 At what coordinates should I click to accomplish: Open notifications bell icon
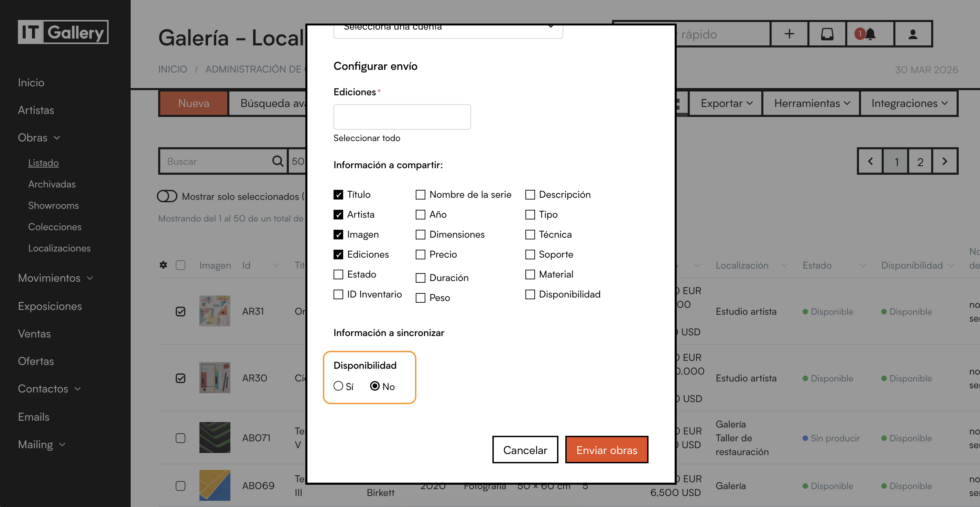click(870, 34)
